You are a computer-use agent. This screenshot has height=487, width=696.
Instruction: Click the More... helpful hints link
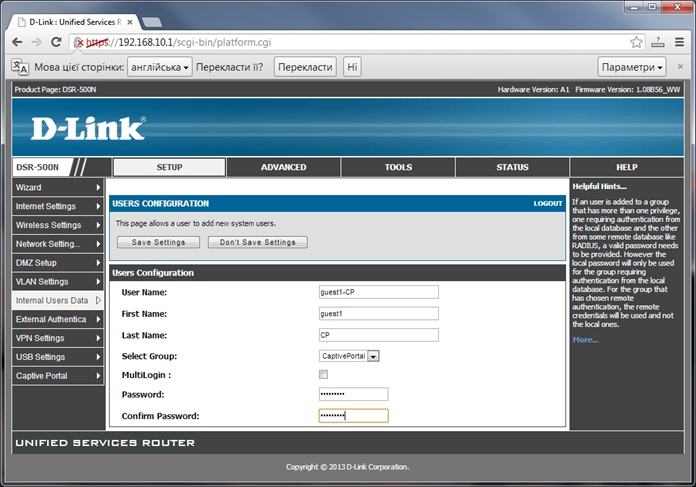(585, 340)
